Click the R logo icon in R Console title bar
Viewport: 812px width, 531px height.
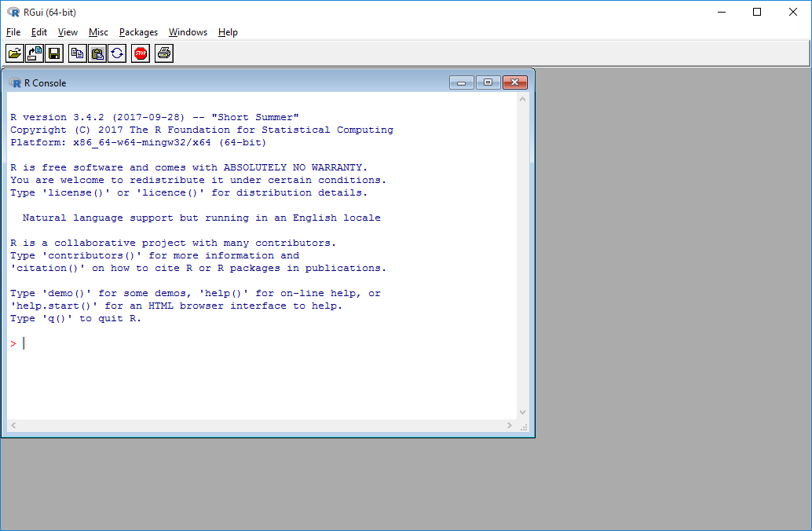click(14, 82)
